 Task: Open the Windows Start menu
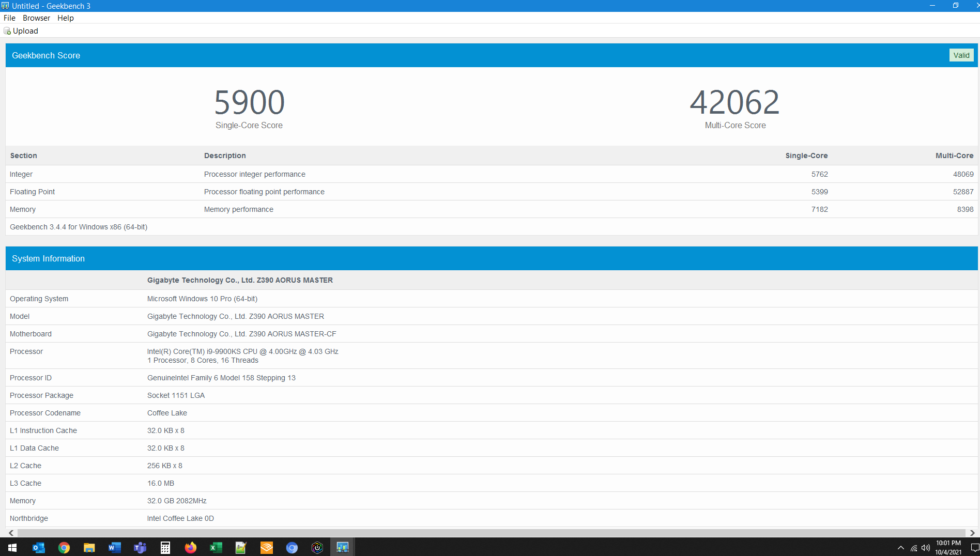click(12, 547)
